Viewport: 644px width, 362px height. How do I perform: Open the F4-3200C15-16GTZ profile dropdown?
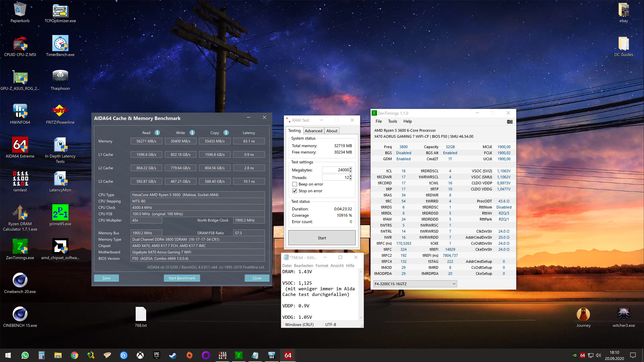tap(454, 284)
